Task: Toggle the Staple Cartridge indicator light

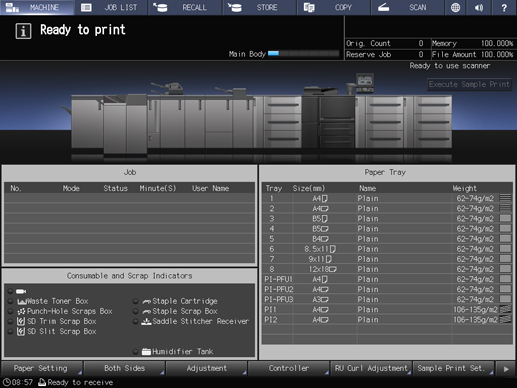Action: point(135,301)
